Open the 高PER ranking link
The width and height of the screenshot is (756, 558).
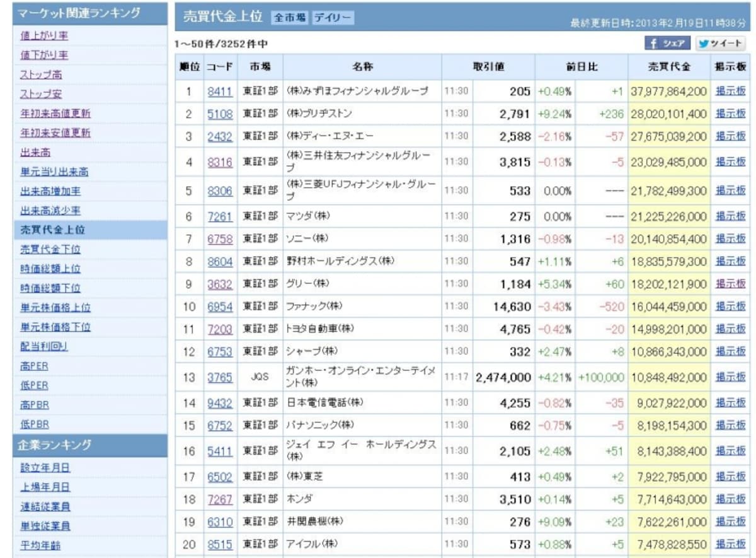coord(35,366)
